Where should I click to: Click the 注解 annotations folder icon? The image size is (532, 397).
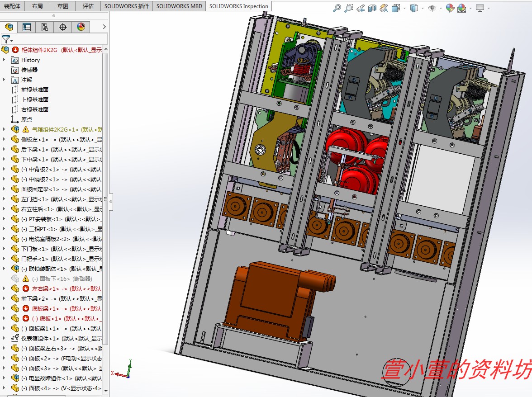pyautogui.click(x=15, y=80)
